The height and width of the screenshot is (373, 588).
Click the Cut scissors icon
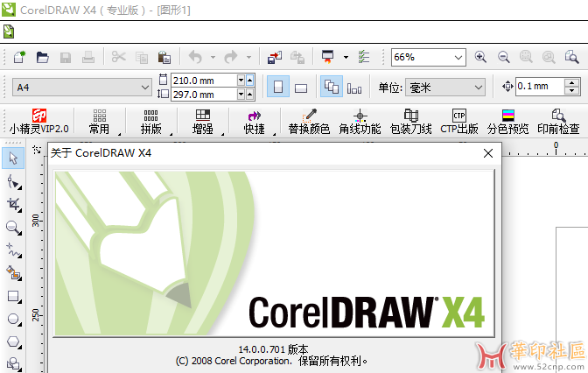tap(118, 57)
